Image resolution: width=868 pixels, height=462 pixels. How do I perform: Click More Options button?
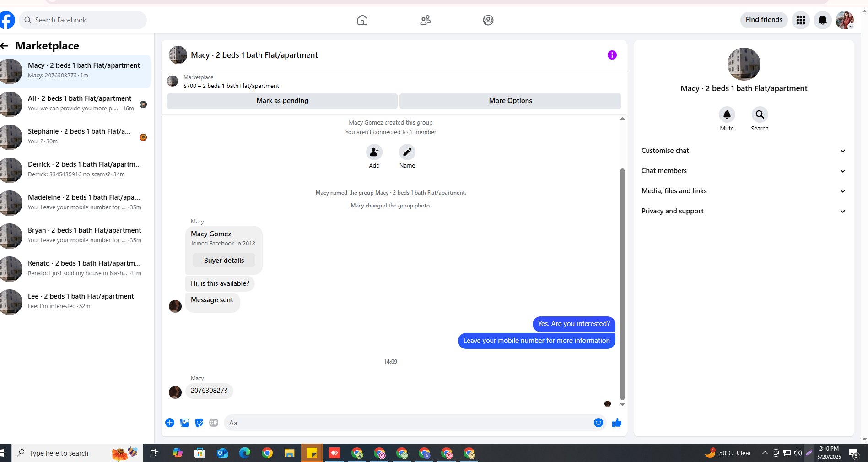510,101
